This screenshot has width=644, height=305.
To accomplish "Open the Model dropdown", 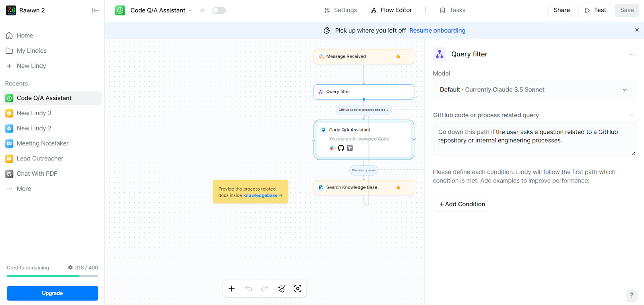I will [x=534, y=90].
